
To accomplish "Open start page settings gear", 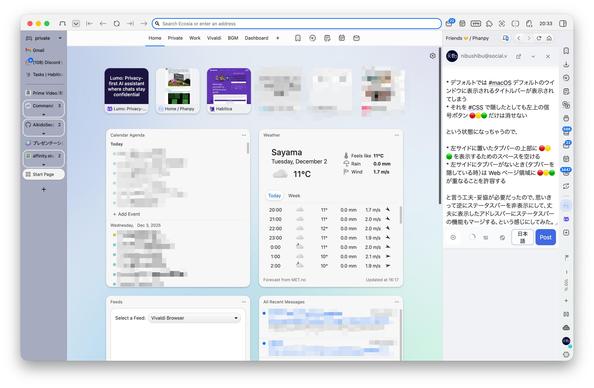I will (x=433, y=56).
